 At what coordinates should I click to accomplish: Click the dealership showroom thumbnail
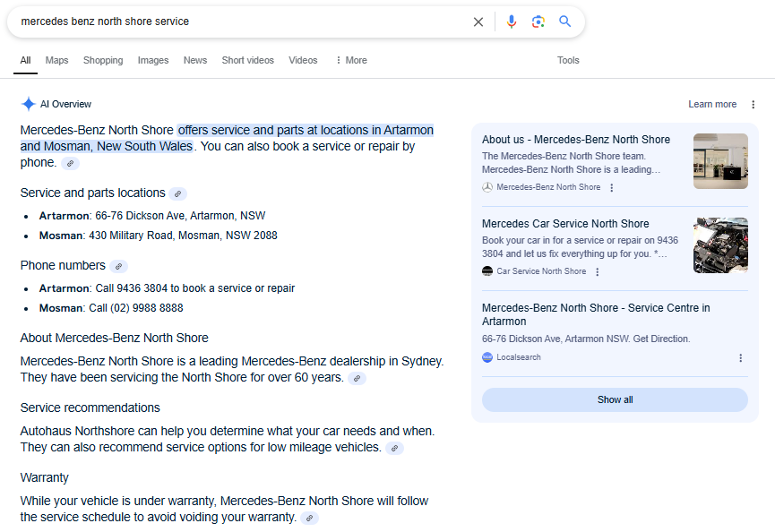click(x=720, y=161)
